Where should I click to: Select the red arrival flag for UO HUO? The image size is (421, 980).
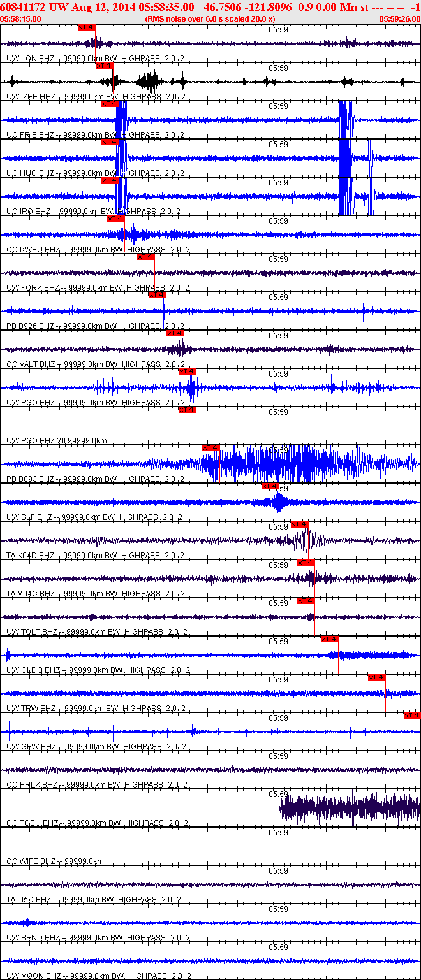click(110, 142)
